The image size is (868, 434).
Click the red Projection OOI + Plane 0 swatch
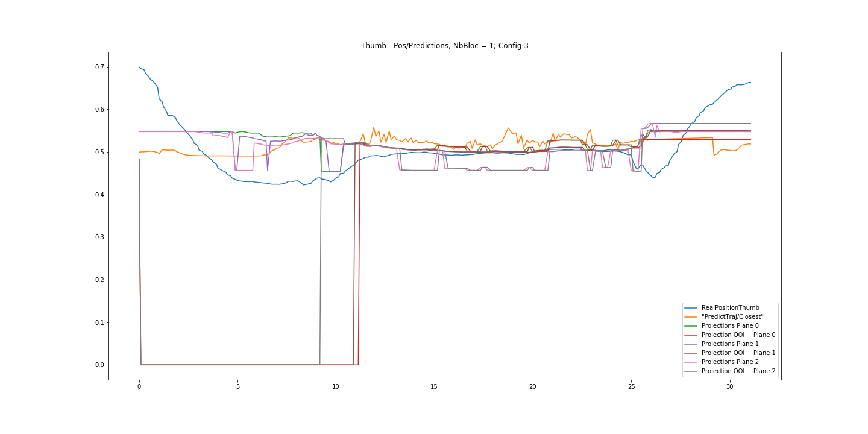(x=691, y=335)
